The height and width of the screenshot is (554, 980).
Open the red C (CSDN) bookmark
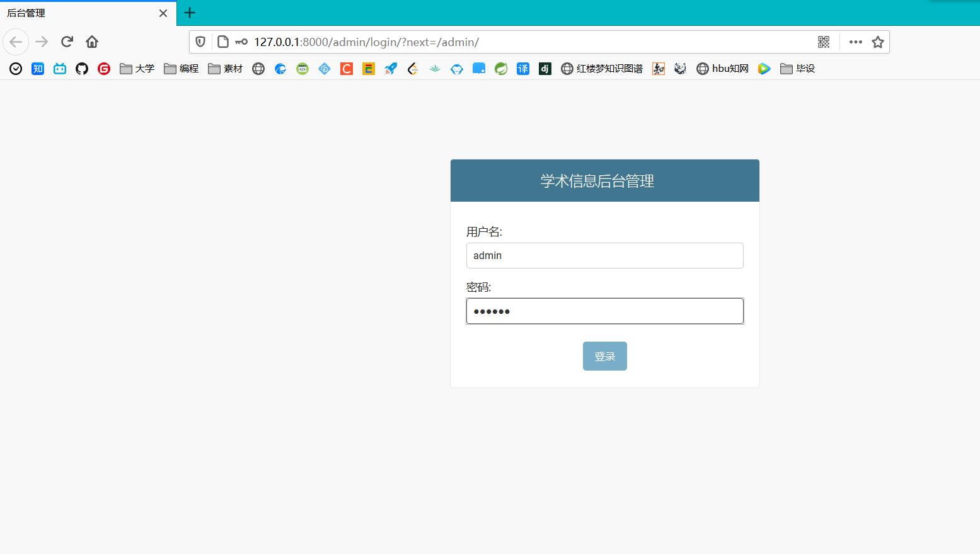pyautogui.click(x=347, y=69)
